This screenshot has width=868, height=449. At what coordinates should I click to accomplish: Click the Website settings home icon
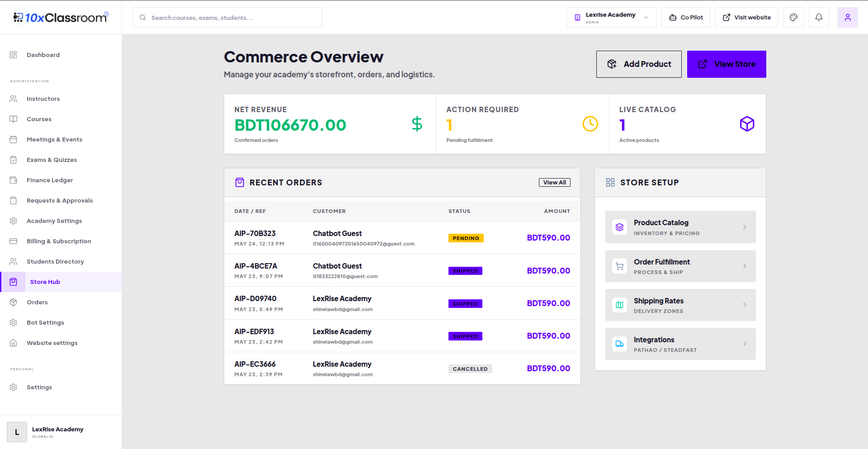click(x=14, y=343)
